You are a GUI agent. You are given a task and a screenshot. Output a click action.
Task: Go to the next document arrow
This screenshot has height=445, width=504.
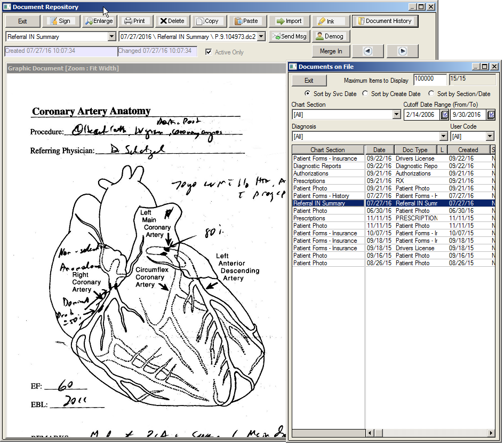click(403, 51)
